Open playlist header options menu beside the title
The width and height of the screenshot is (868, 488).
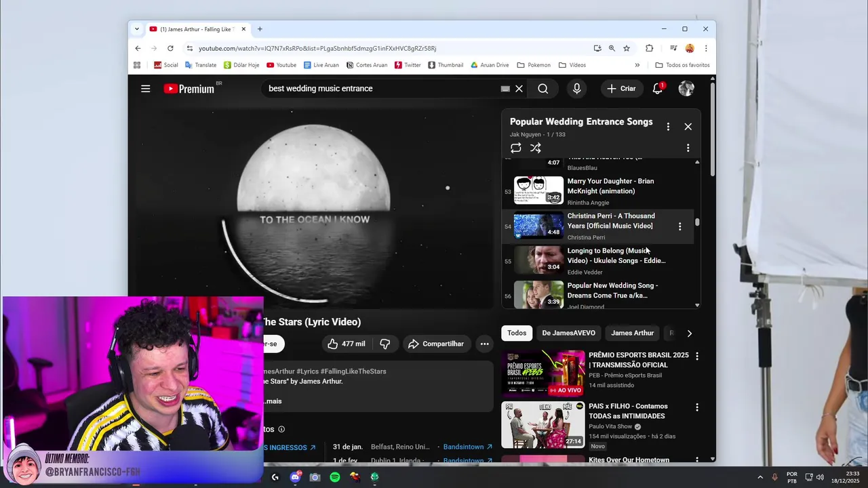point(668,127)
